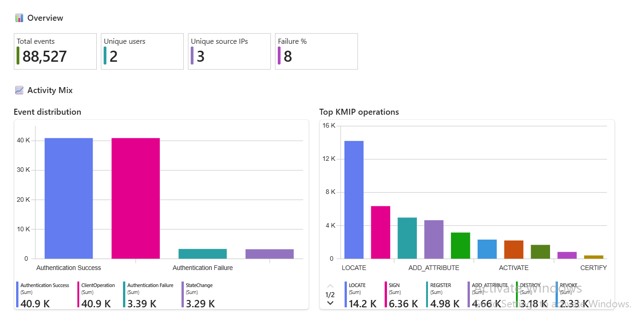The height and width of the screenshot is (317, 644).
Task: Click the Top KMIP operations chart title
Action: pos(359,112)
